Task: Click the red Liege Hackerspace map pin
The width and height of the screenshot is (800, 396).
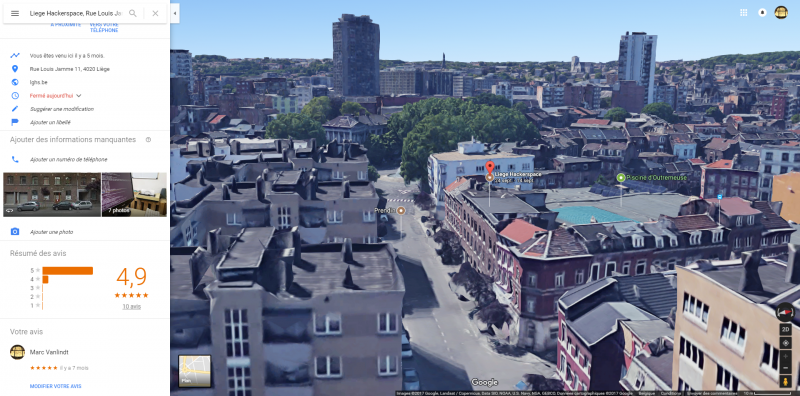Action: point(490,167)
